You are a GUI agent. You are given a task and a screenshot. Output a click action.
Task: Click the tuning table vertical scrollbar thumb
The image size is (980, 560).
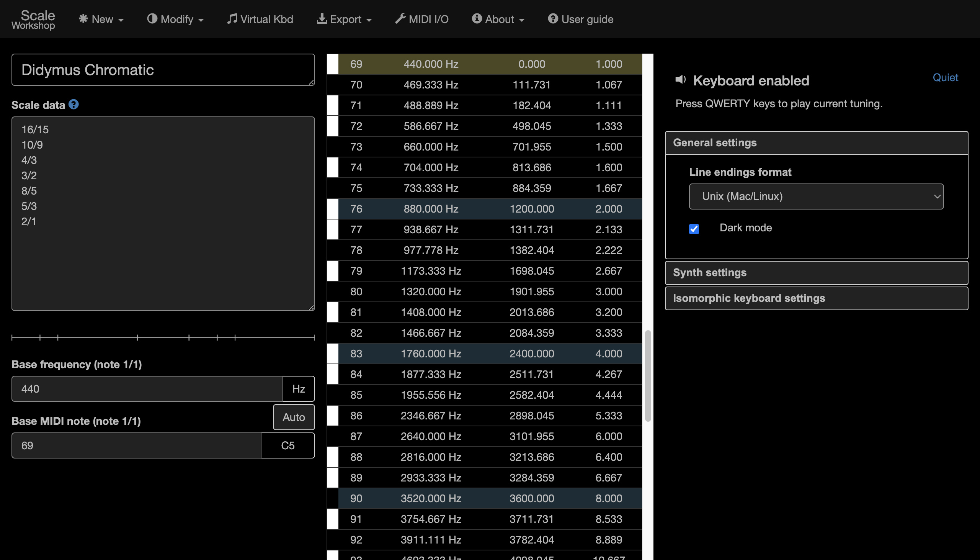click(648, 375)
